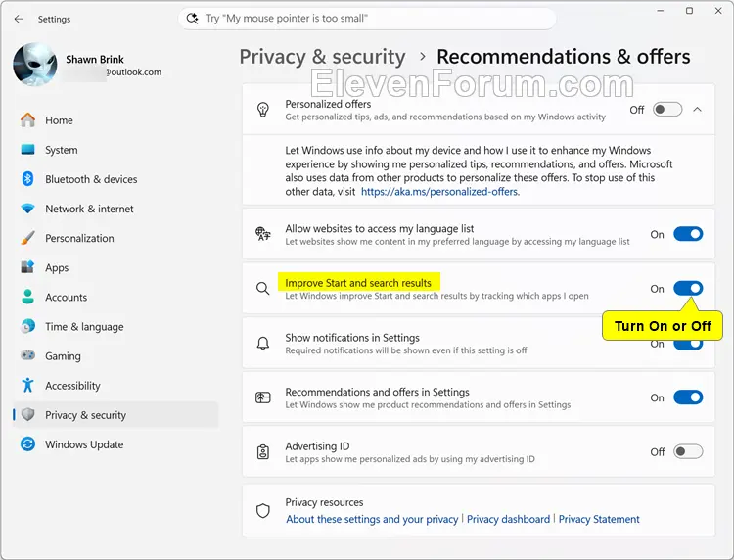Click the search magnifier icon in search box
The width and height of the screenshot is (734, 560).
tap(192, 19)
